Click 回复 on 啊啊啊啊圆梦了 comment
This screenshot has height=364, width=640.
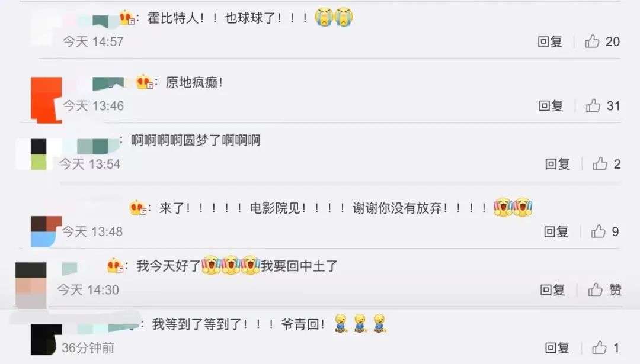(558, 164)
